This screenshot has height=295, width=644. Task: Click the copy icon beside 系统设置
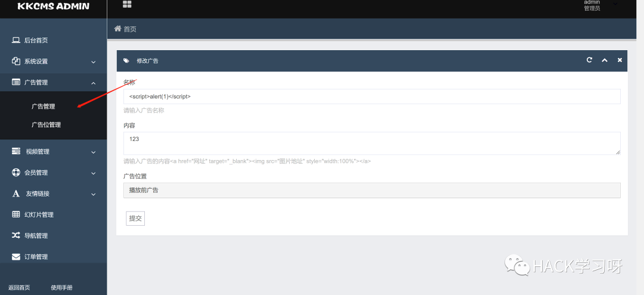(16, 62)
